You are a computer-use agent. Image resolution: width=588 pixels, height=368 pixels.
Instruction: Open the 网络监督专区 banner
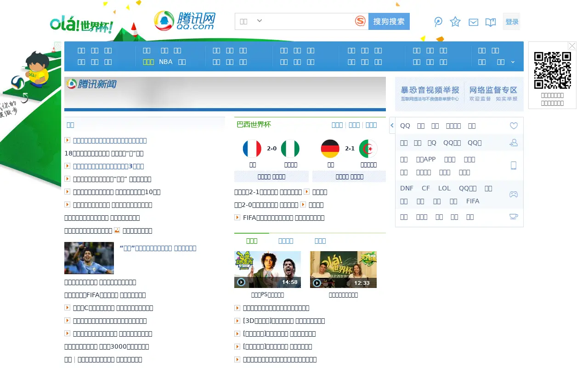[493, 94]
